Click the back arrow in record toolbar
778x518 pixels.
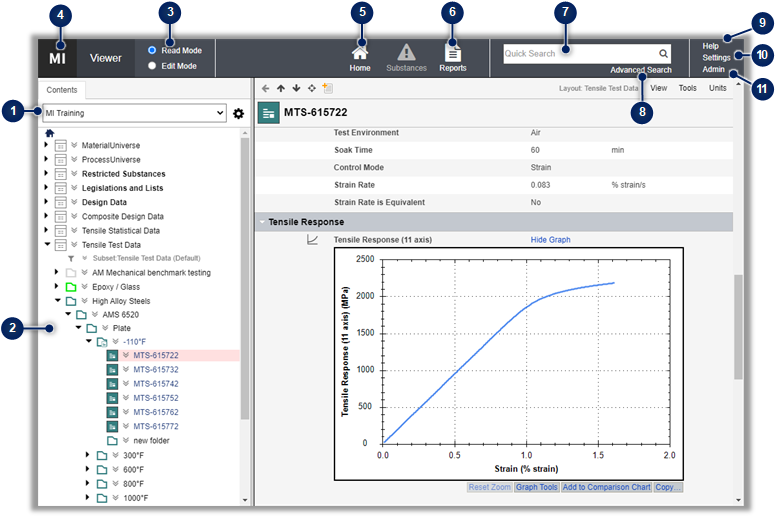(265, 88)
